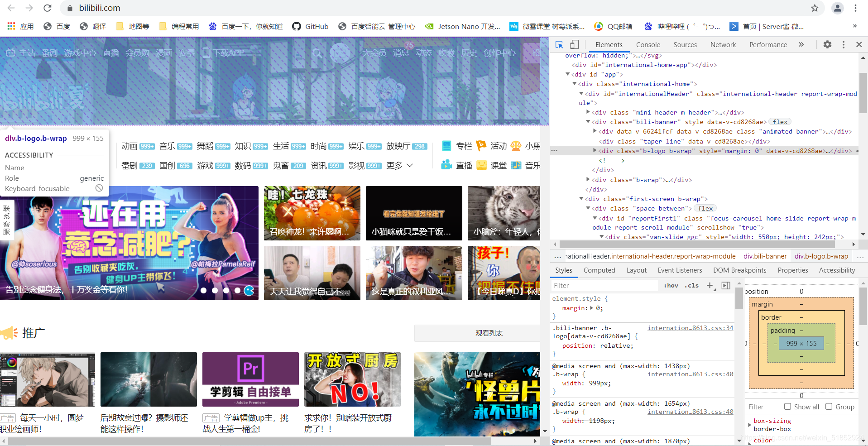Select div.bili-banner in the breadcrumb
The width and height of the screenshot is (868, 446).
765,256
